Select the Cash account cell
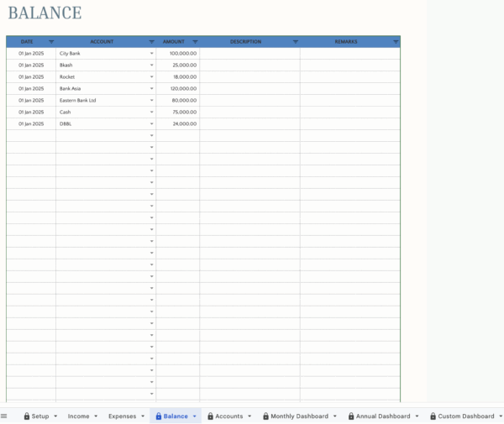The height and width of the screenshot is (424, 504). (x=101, y=112)
